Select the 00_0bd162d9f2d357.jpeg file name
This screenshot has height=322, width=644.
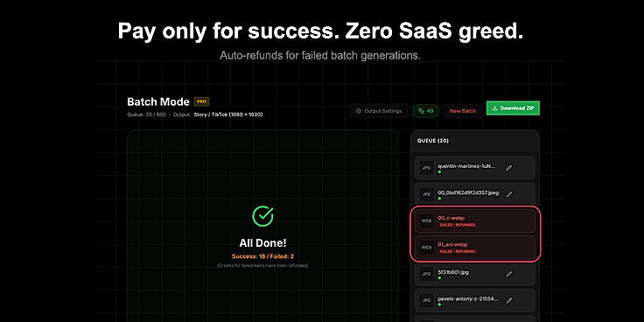coord(468,192)
